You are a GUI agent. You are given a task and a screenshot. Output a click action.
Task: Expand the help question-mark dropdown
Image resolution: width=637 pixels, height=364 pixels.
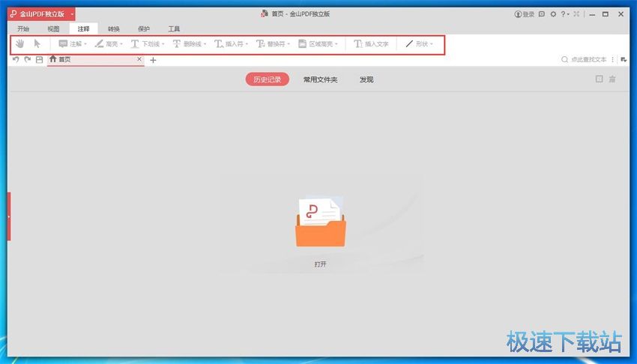coord(565,14)
